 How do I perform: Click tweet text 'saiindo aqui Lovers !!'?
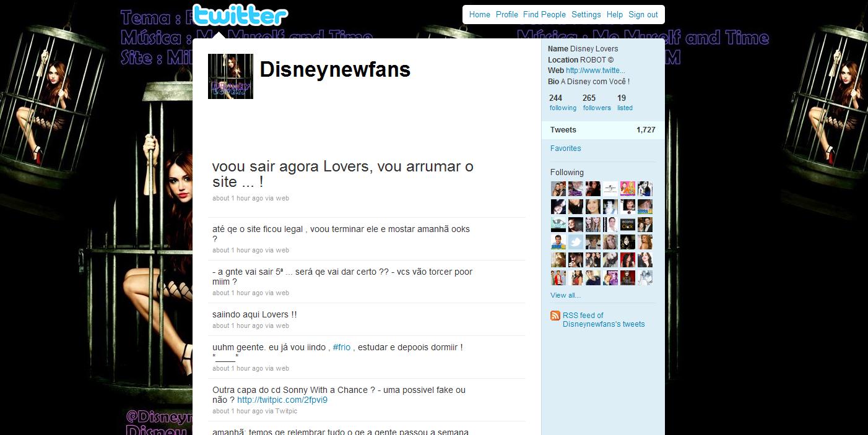[x=254, y=314]
